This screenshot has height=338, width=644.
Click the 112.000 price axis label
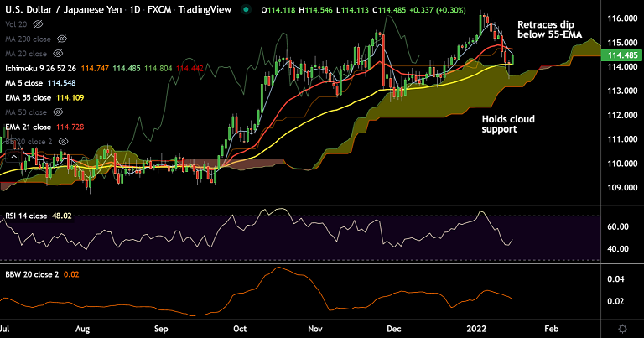point(623,116)
